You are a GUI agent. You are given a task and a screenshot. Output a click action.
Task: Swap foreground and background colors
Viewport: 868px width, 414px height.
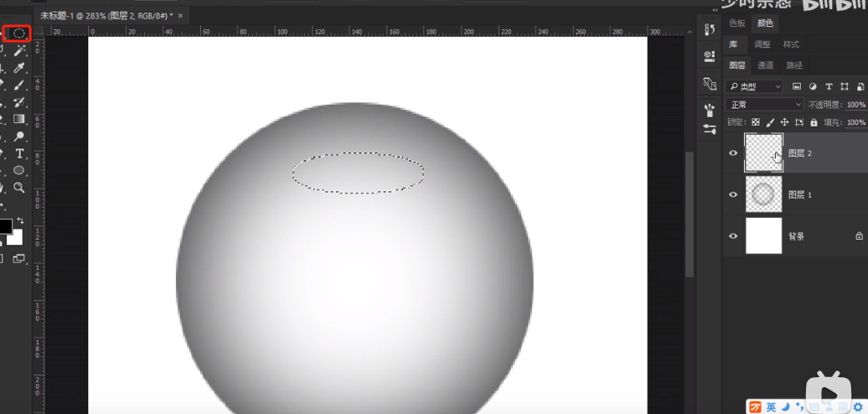20,220
